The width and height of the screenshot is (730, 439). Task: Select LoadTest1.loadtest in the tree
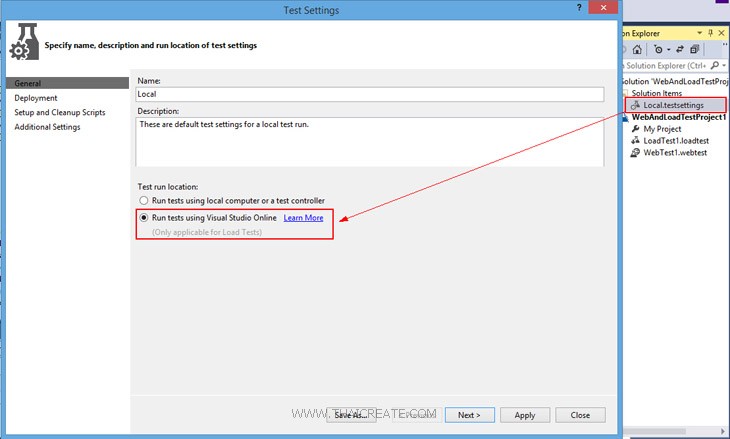[x=676, y=141]
